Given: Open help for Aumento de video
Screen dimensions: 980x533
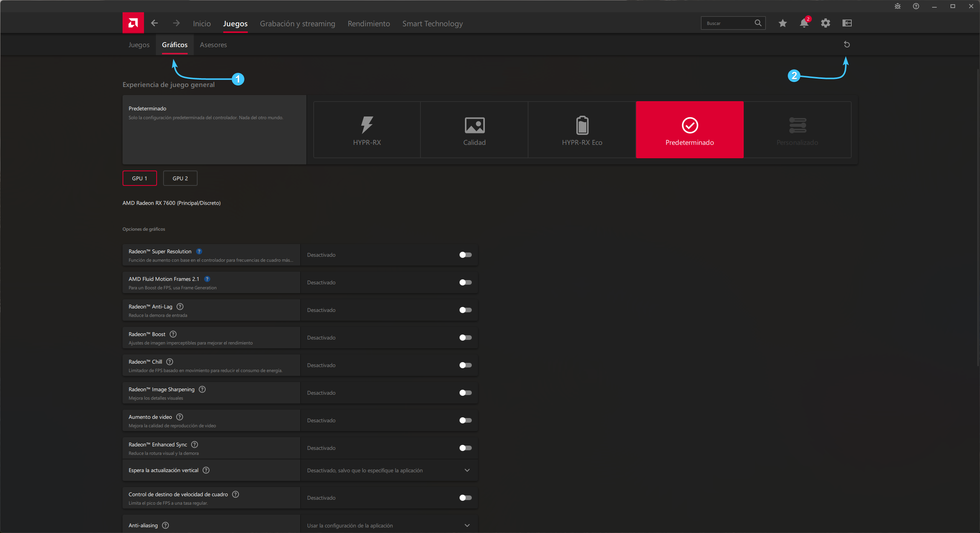Looking at the screenshot, I should tap(180, 417).
